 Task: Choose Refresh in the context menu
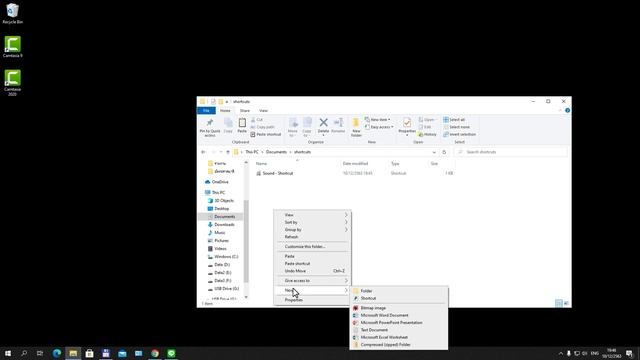[313, 237]
